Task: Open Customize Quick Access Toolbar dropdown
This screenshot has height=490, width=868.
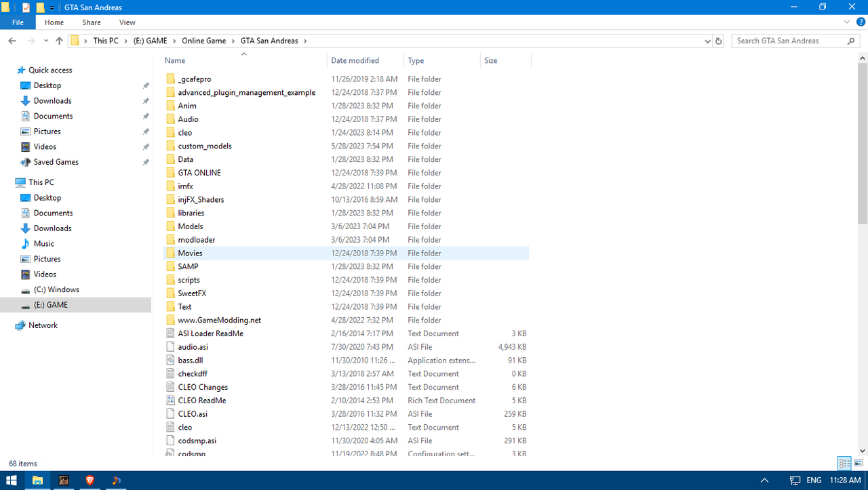Action: pos(52,7)
